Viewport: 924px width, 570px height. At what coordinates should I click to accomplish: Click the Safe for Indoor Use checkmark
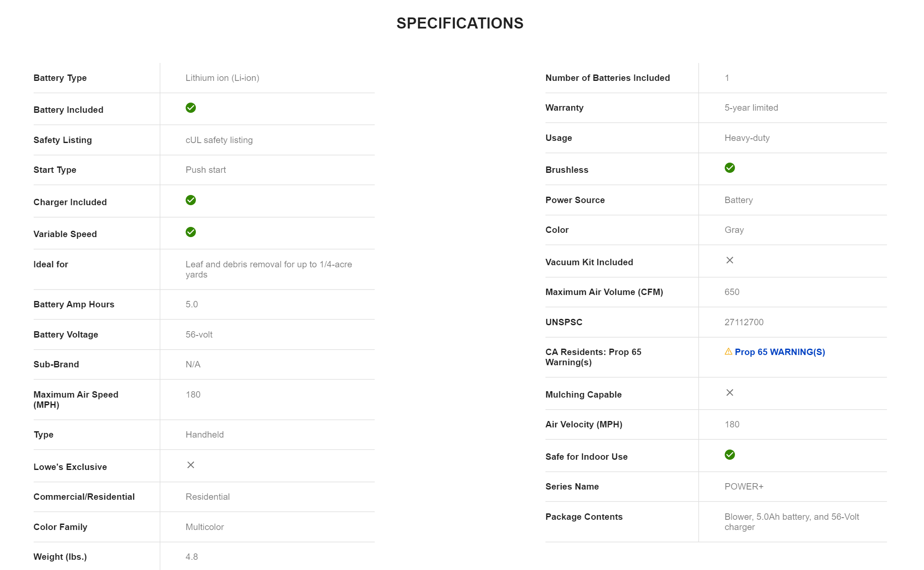pyautogui.click(x=729, y=455)
